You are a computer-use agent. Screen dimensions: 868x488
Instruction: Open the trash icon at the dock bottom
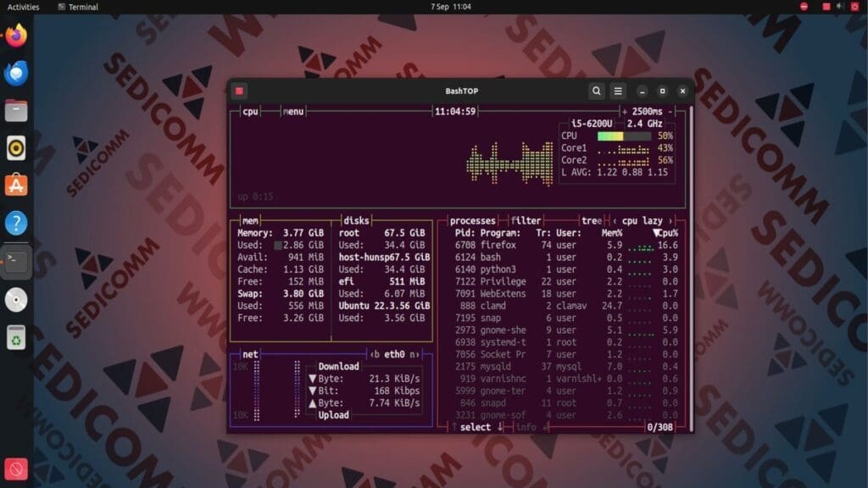(16, 338)
